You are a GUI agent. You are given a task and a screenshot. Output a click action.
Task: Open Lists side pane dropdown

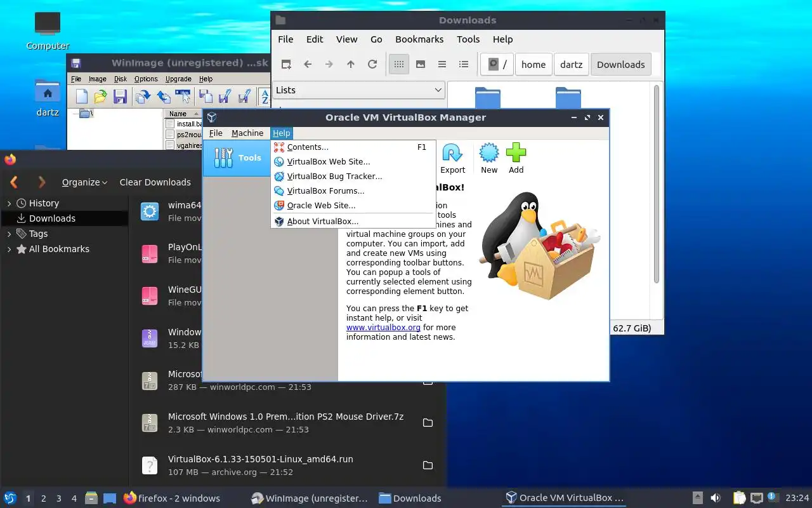(x=358, y=90)
